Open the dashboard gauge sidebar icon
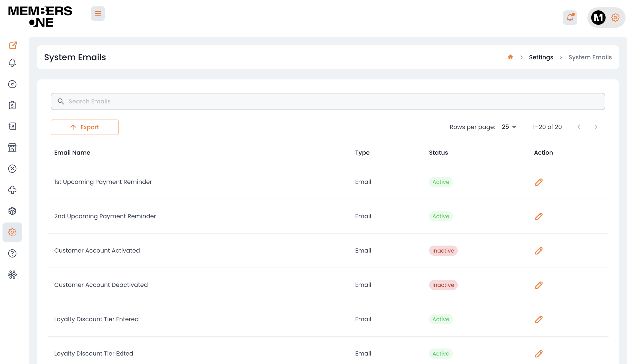This screenshot has width=634, height=364. [12, 84]
